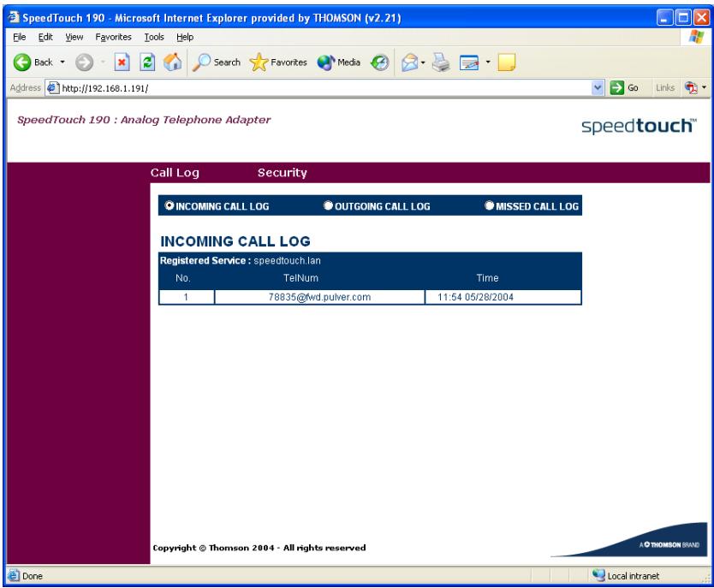This screenshot has height=588, width=714.
Task: Click the Go button
Action: point(624,88)
